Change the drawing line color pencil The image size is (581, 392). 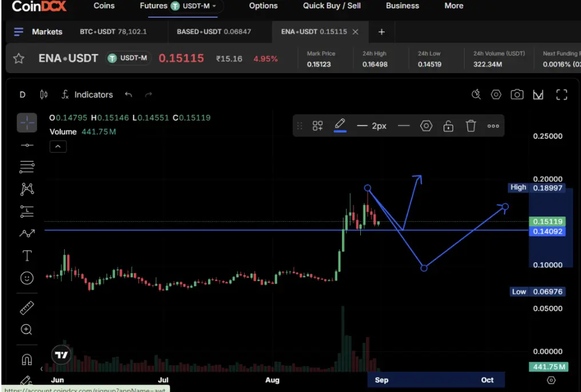click(340, 125)
